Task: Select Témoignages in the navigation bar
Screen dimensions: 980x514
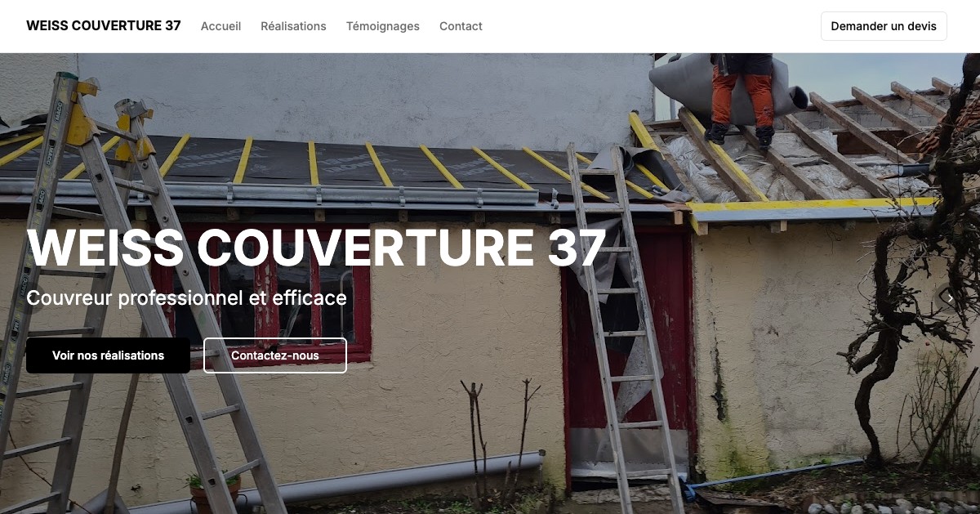Action: click(x=383, y=26)
